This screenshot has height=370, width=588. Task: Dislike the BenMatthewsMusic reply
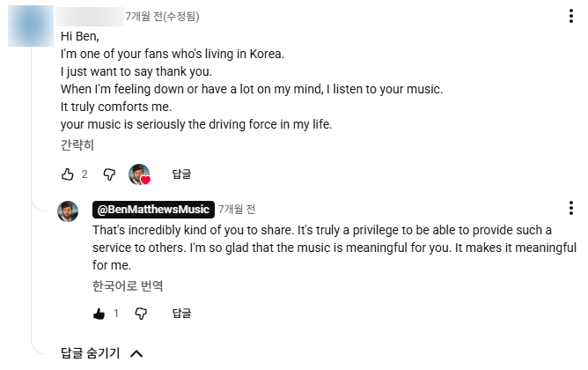(141, 314)
